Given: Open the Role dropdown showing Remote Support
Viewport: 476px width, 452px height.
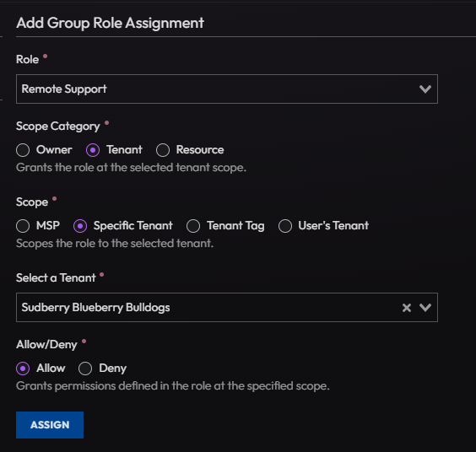Looking at the screenshot, I should pos(227,89).
